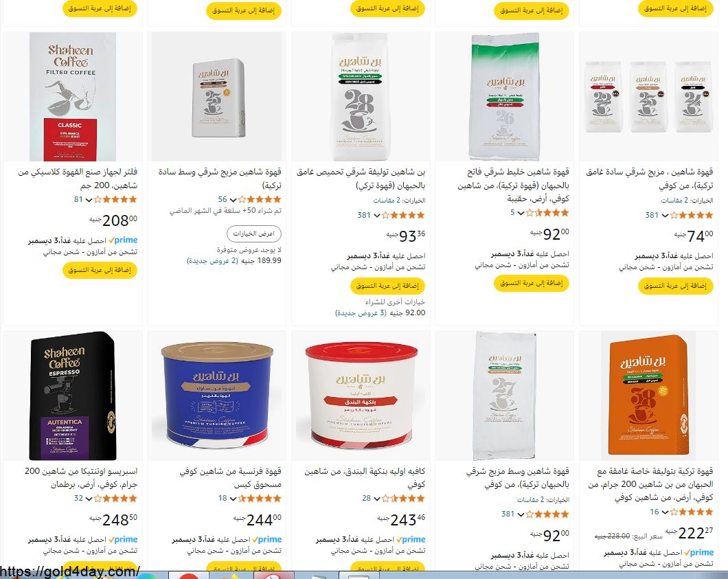The height and width of the screenshot is (579, 728).
Task: Open the blue French coffee tin image
Action: (218, 396)
